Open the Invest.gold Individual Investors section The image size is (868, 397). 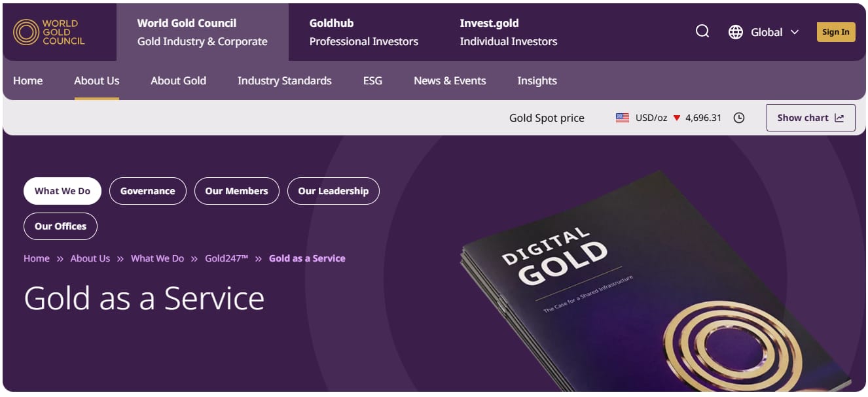(508, 31)
